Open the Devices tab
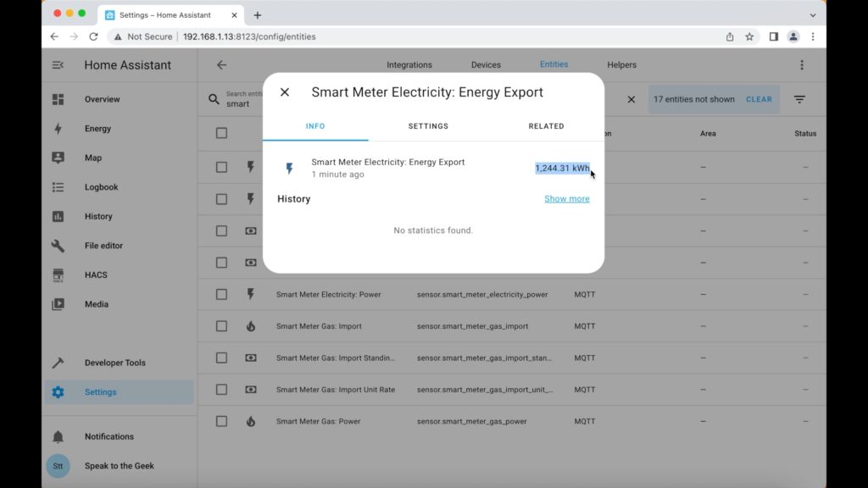 pyautogui.click(x=486, y=64)
